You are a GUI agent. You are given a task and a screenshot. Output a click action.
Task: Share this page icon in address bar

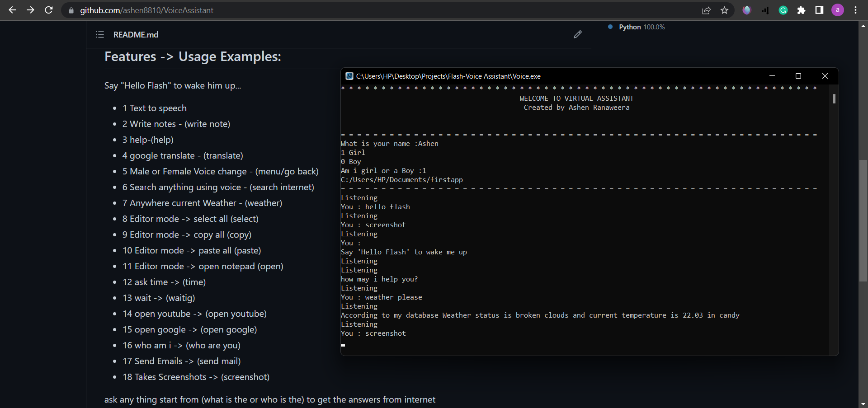[706, 10]
